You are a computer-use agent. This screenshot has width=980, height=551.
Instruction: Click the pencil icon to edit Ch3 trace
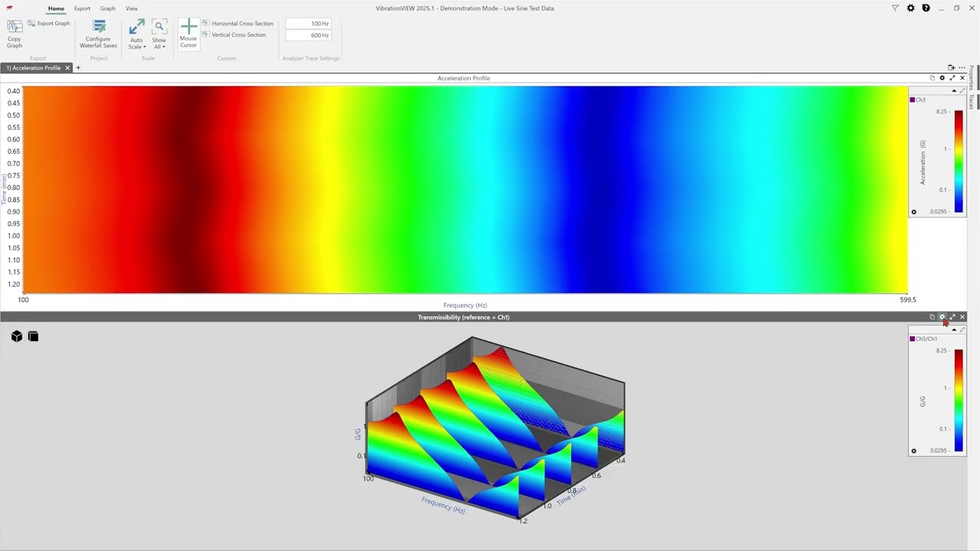click(962, 90)
